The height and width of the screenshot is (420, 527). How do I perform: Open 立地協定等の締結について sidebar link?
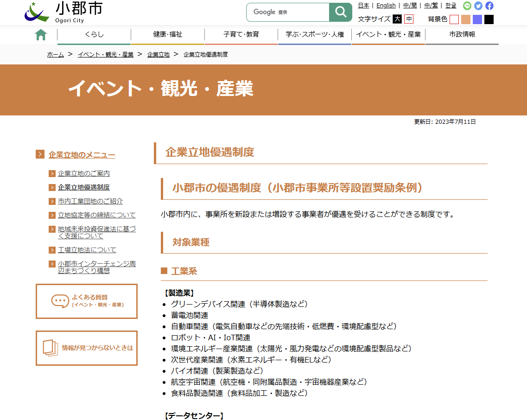97,215
